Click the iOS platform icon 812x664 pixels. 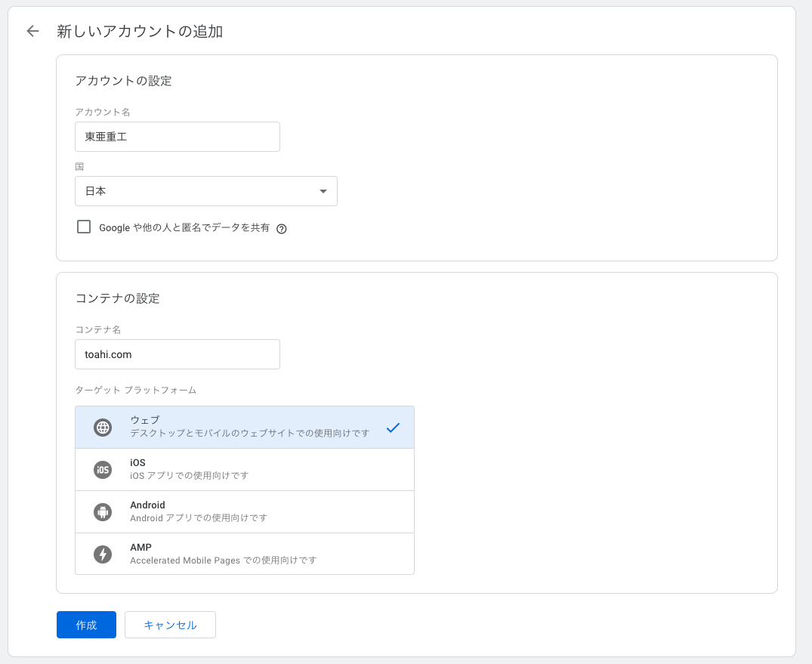102,468
